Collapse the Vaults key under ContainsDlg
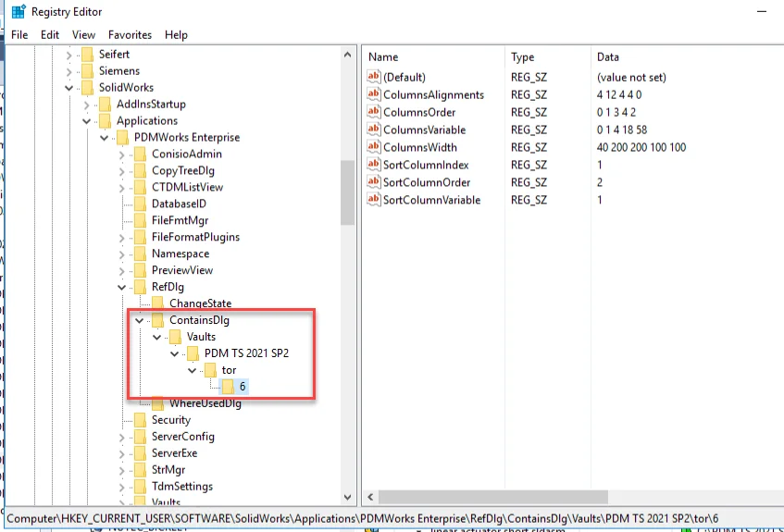 point(157,337)
